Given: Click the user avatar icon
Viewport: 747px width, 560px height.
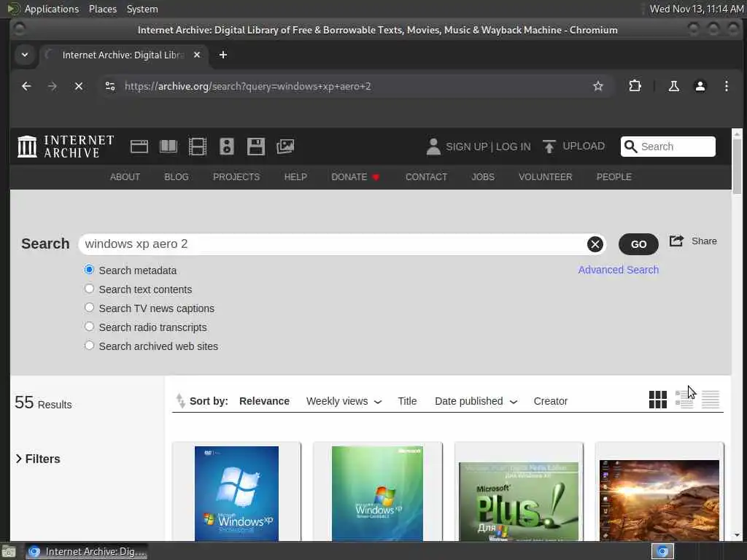Looking at the screenshot, I should coord(433,147).
